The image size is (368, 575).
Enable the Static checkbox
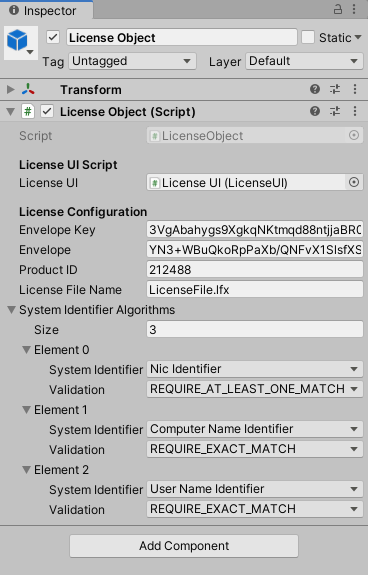[x=308, y=37]
